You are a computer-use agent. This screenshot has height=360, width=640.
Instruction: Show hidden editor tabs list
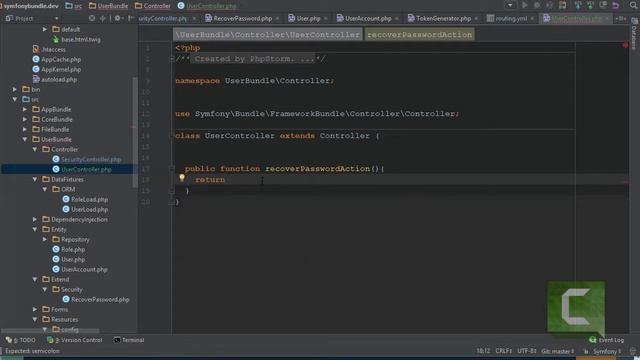coord(621,18)
